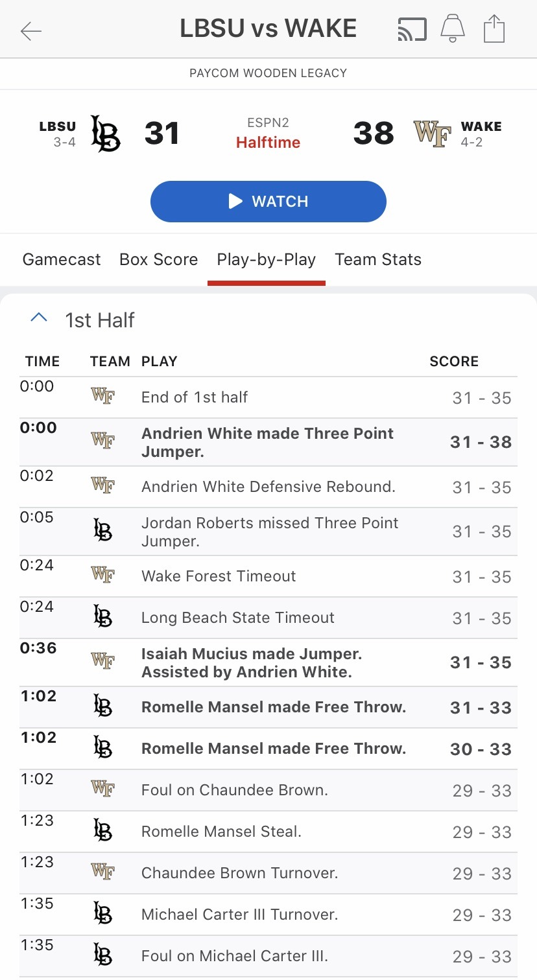Screen dimensions: 537x980
Task: Tap the share icon
Action: click(x=494, y=29)
